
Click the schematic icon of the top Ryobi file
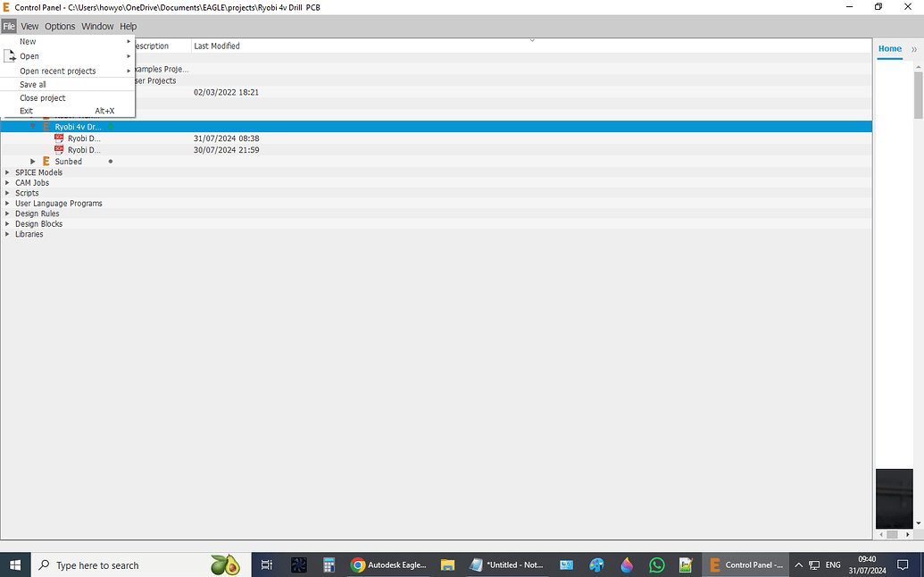coord(59,138)
